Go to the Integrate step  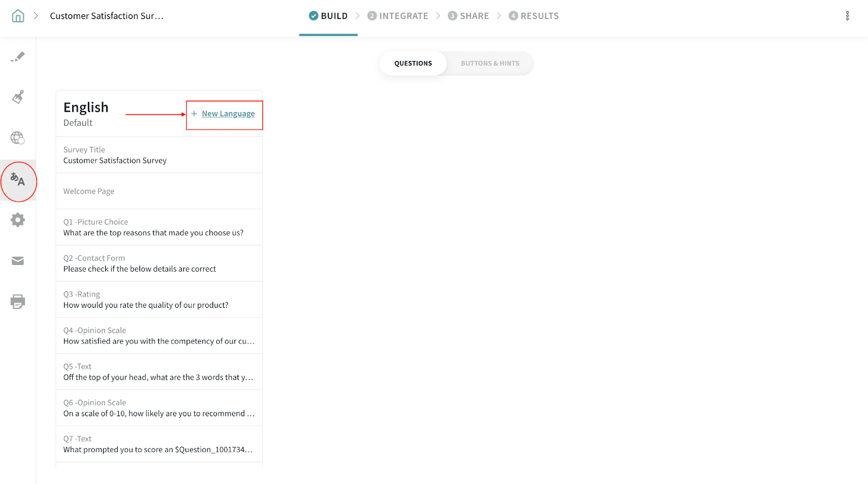pyautogui.click(x=398, y=16)
